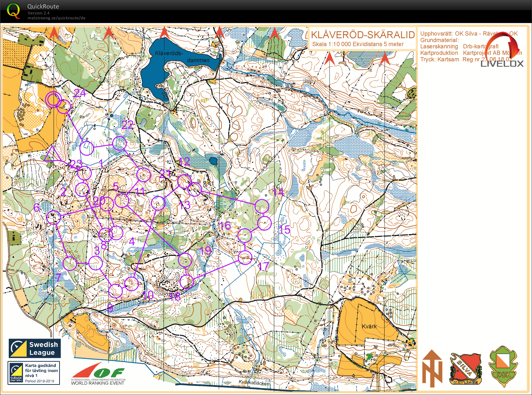Click the Kvärkabäcken stream label

click(x=254, y=382)
